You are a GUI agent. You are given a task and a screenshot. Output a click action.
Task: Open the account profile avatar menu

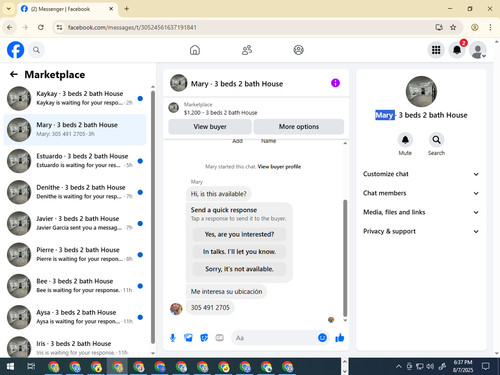(x=478, y=50)
